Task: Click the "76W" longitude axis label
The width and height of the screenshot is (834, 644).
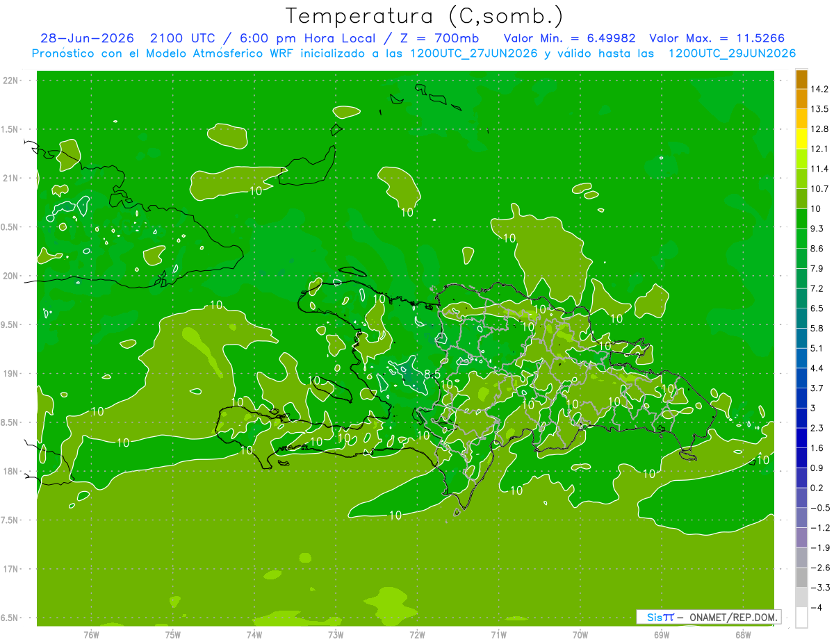Action: tap(91, 634)
